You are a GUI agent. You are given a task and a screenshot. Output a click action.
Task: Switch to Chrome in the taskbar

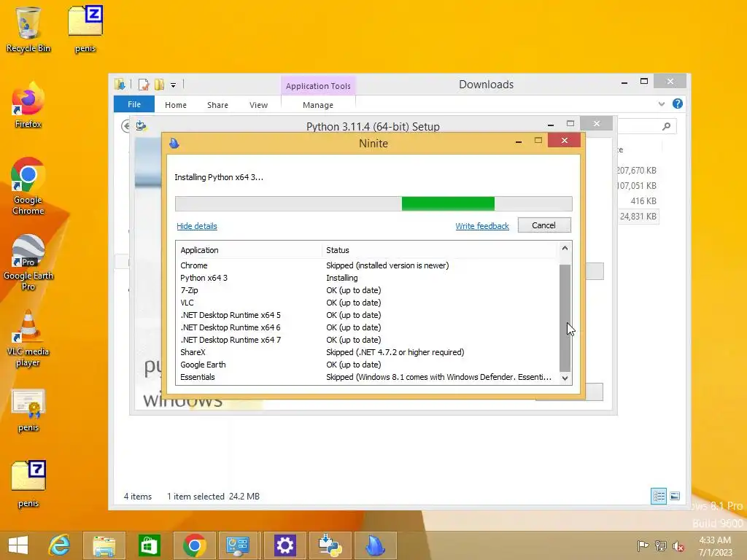point(194,545)
